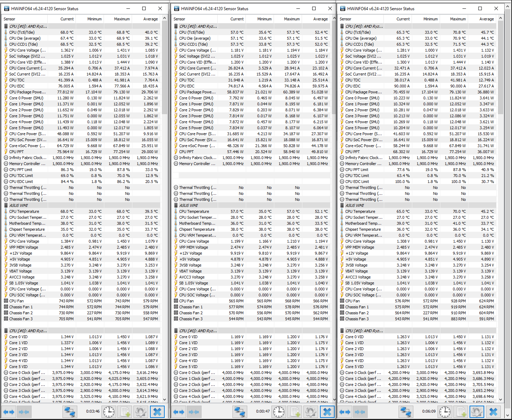This screenshot has width=512, height=420.
Task: Start sensor logging in the 0:06:09 window
Action: [x=461, y=412]
